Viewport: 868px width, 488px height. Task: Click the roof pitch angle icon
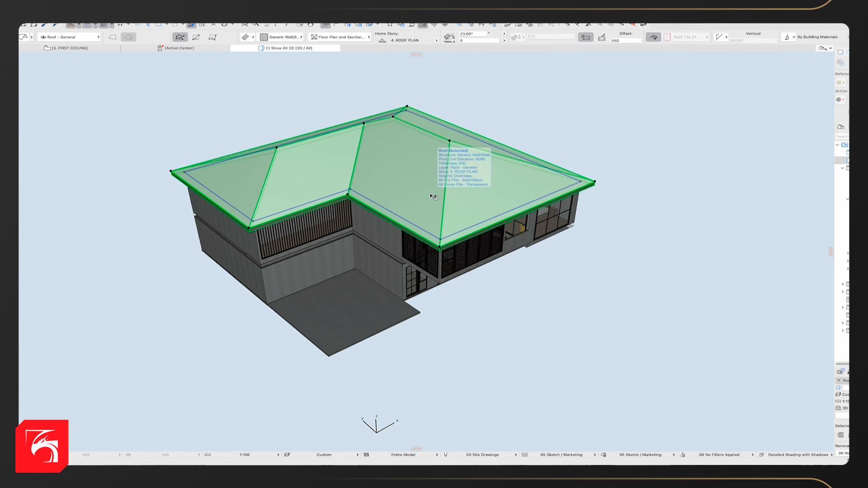pos(449,37)
